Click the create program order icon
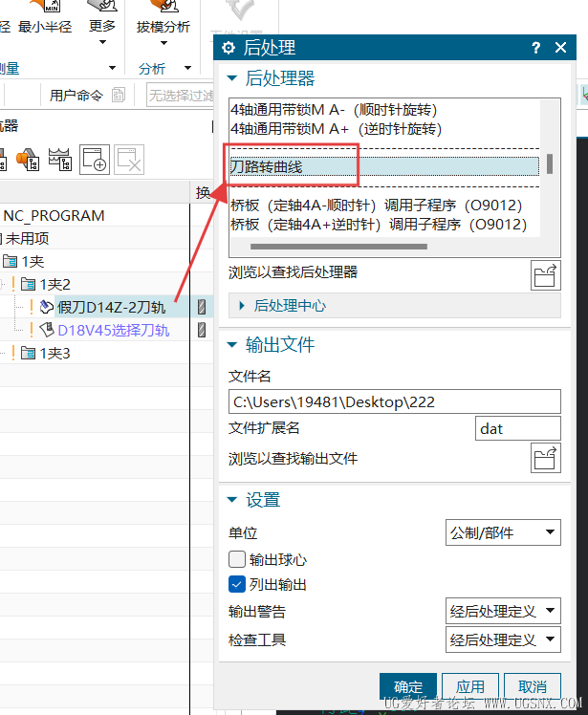Viewport: 588px width, 715px height. [x=95, y=160]
